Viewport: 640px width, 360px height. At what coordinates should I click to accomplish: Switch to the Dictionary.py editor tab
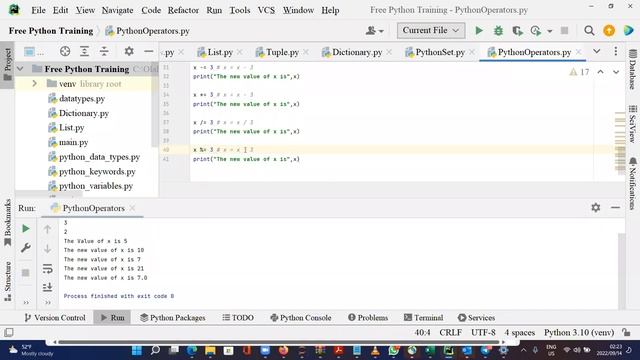click(x=357, y=52)
